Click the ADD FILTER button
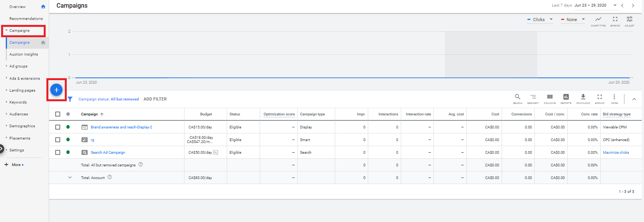Image resolution: width=644 pixels, height=222 pixels. (155, 99)
